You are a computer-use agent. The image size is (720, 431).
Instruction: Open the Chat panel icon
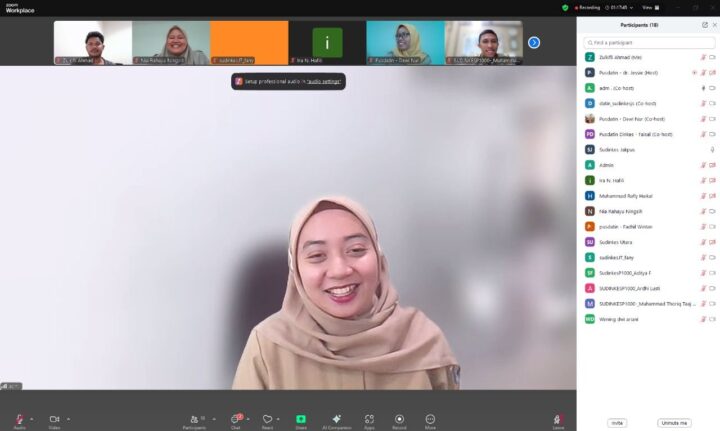pos(236,419)
